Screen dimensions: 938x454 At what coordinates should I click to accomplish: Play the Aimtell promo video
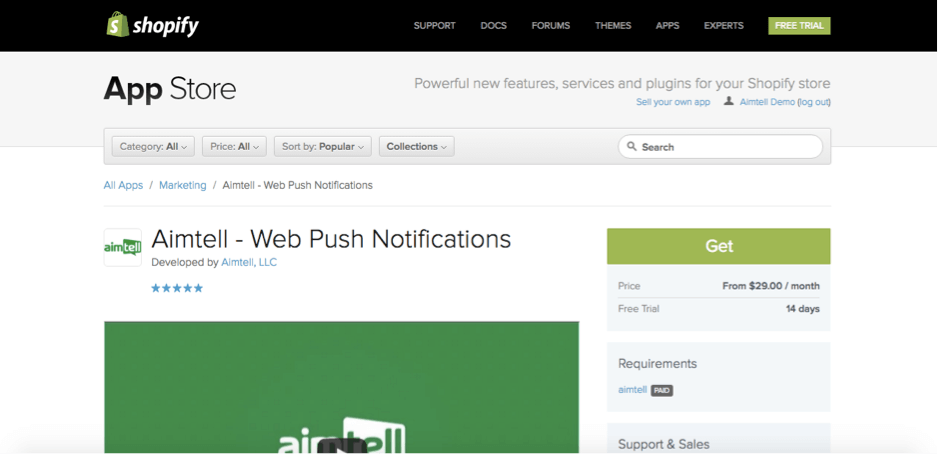(342, 446)
